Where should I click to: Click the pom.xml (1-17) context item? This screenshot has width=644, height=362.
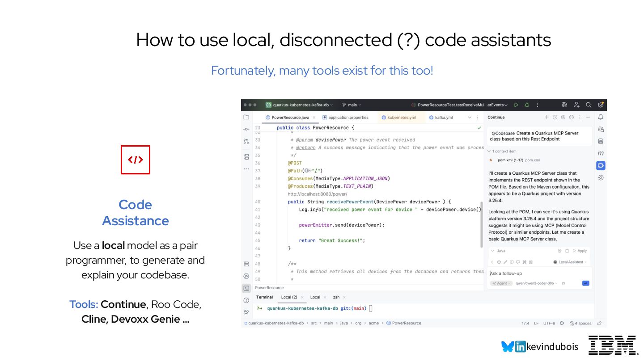coord(514,160)
